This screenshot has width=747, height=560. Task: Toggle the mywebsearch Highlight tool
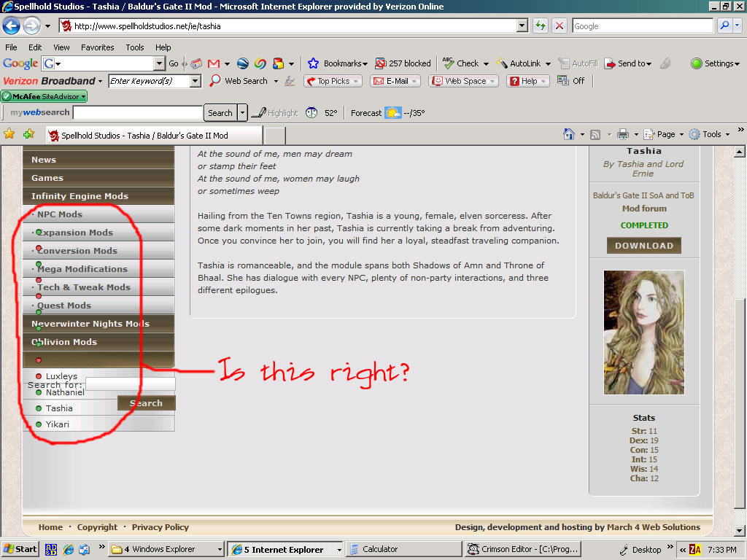click(x=274, y=113)
